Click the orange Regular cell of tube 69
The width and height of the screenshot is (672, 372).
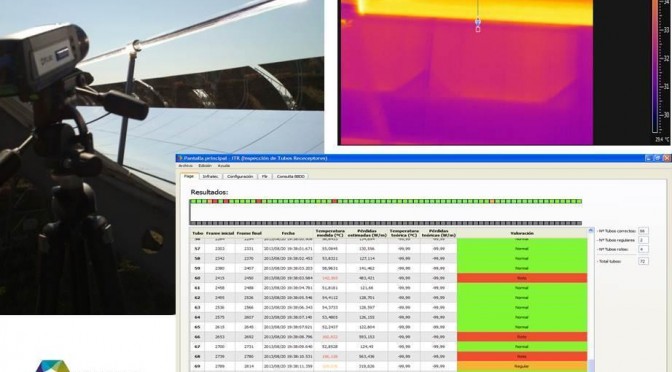(522, 366)
